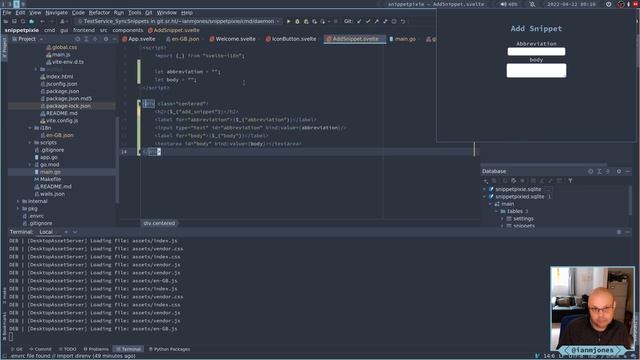
Task: Select global.css in Project tree
Action: tap(64, 47)
